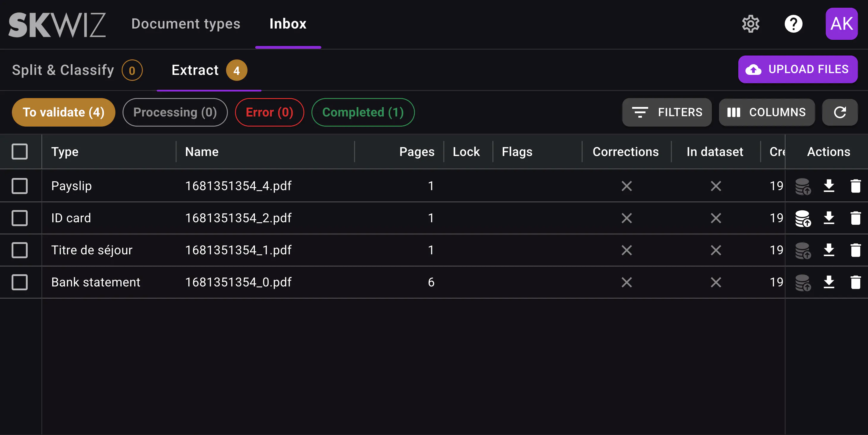The height and width of the screenshot is (435, 868).
Task: Open the settings gear icon
Action: tap(751, 24)
